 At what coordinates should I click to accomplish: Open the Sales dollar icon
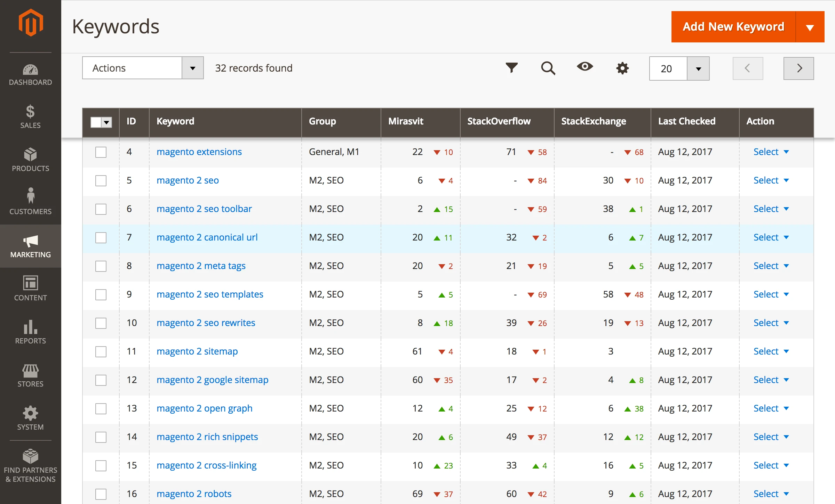point(30,112)
